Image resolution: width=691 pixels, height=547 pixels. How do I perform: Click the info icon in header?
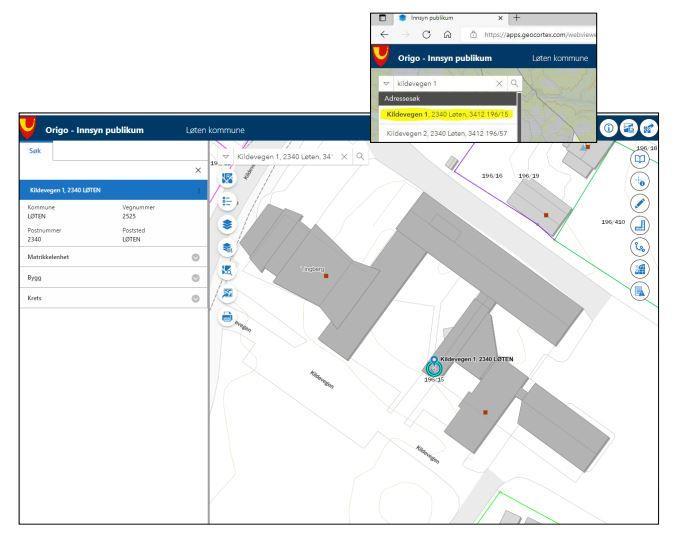609,129
